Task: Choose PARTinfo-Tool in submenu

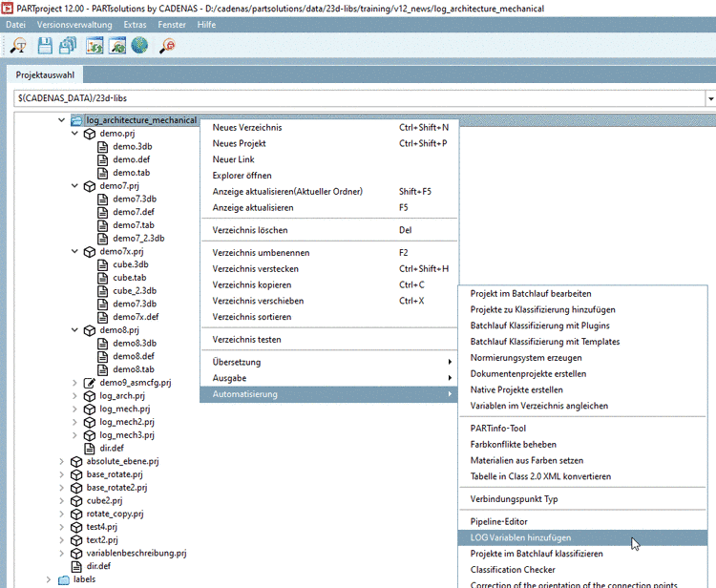Action: (583, 429)
